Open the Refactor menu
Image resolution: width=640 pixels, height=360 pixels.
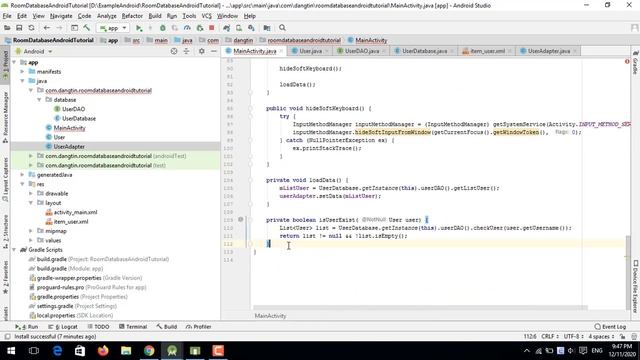(x=132, y=16)
